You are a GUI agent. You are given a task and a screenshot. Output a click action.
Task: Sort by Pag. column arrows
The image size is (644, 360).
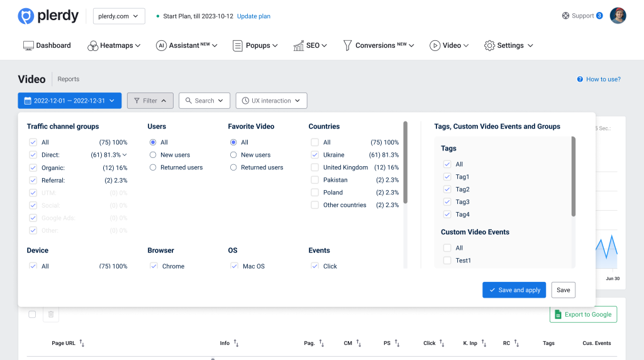coord(321,343)
